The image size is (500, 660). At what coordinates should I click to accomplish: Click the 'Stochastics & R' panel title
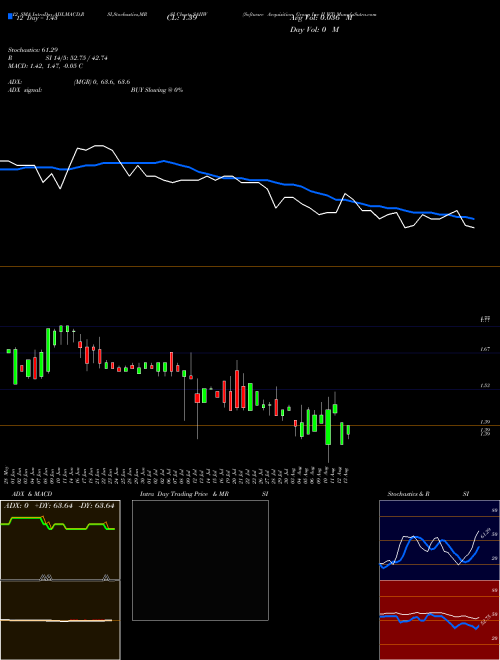pyautogui.click(x=408, y=494)
